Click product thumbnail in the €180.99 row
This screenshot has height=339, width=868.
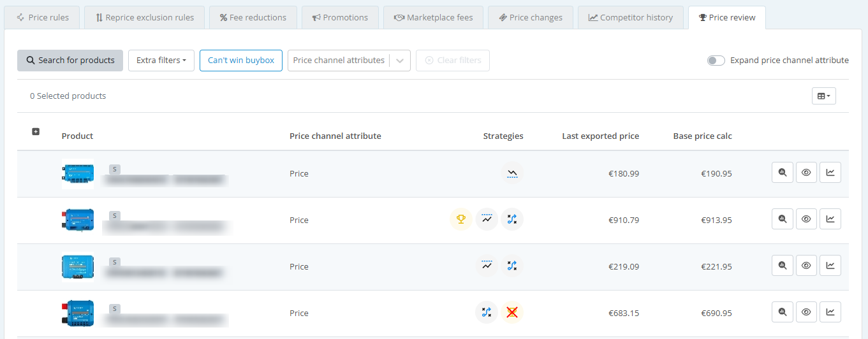(78, 174)
